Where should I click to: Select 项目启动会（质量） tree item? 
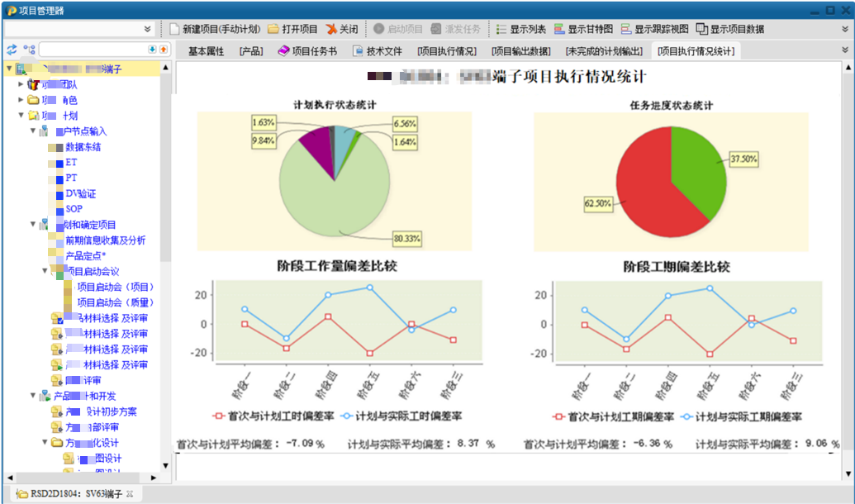pos(116,302)
